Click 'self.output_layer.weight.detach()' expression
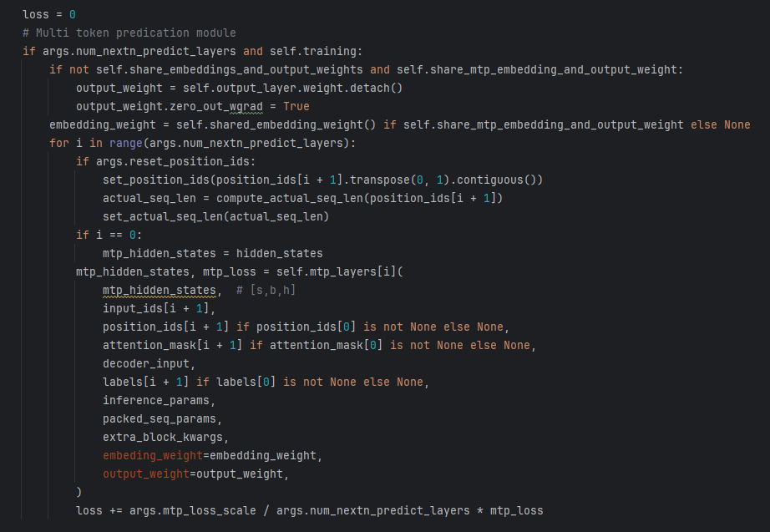Screen dimensions: 770x532 tap(292, 88)
